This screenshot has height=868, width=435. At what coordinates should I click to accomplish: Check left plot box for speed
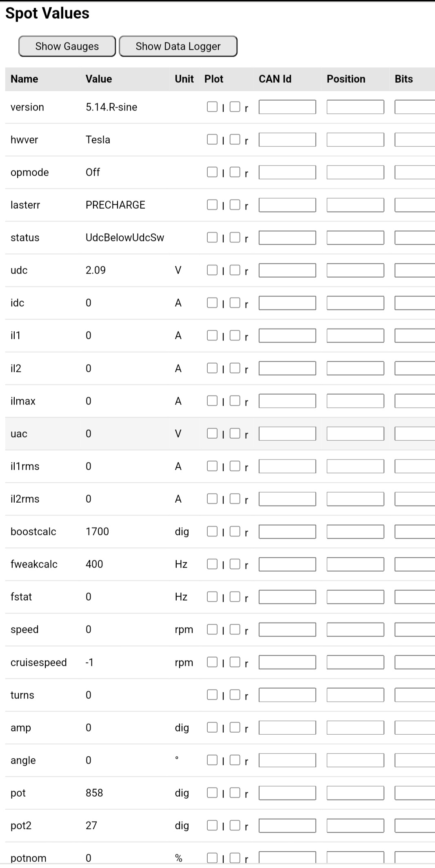point(212,629)
